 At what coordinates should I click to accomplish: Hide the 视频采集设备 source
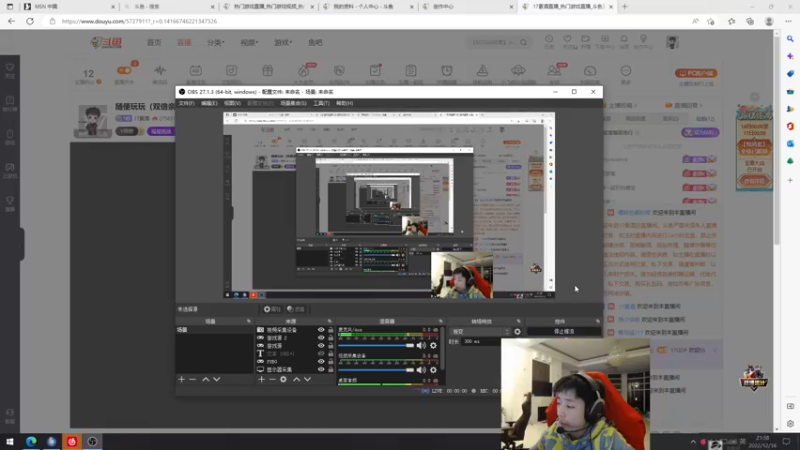(x=321, y=330)
